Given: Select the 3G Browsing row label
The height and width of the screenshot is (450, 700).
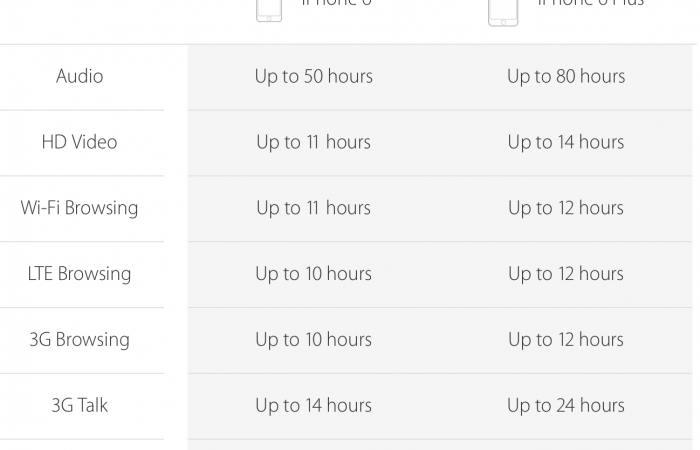Looking at the screenshot, I should tap(80, 340).
